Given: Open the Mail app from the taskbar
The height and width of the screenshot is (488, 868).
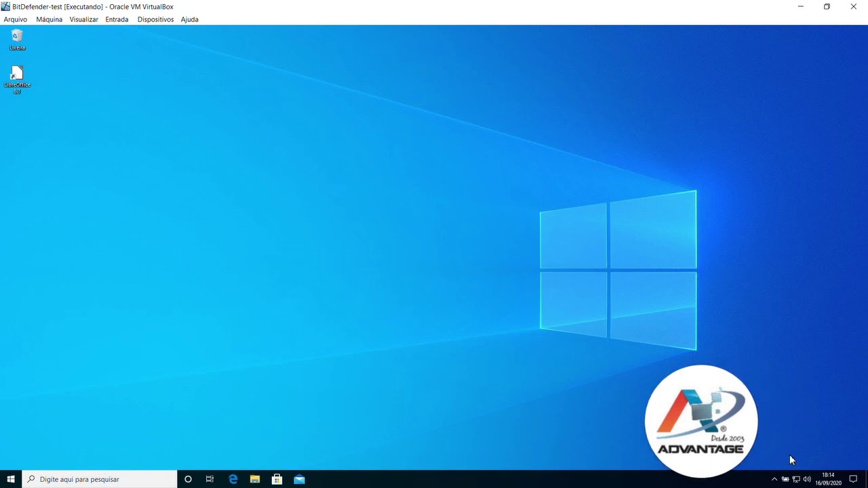Looking at the screenshot, I should (299, 479).
